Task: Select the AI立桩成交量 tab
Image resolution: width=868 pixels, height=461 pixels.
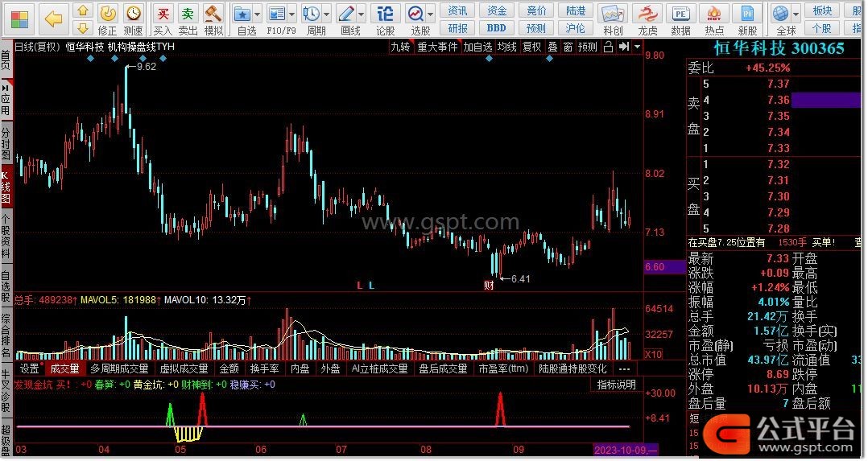Action: [380, 368]
